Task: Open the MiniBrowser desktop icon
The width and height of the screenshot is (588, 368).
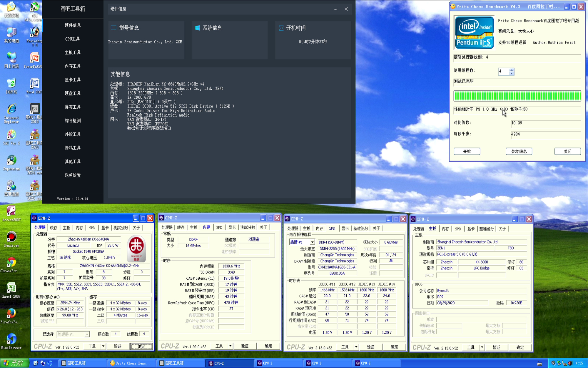Action: coord(11,342)
